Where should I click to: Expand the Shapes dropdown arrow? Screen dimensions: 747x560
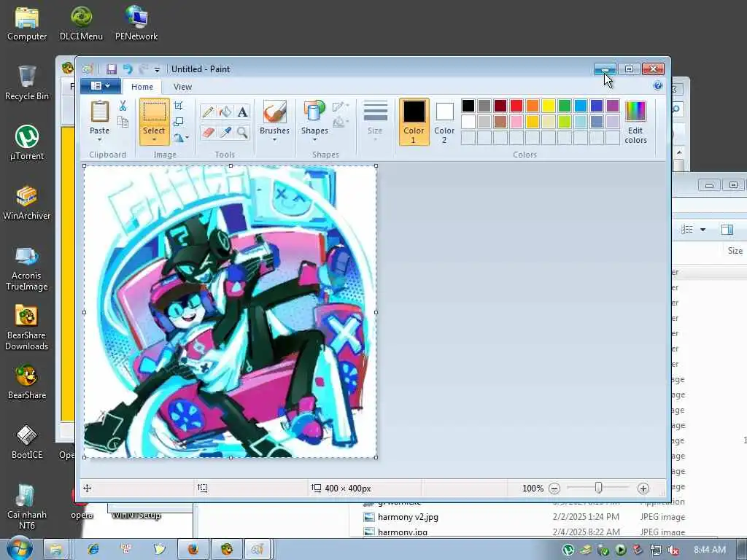(x=314, y=139)
